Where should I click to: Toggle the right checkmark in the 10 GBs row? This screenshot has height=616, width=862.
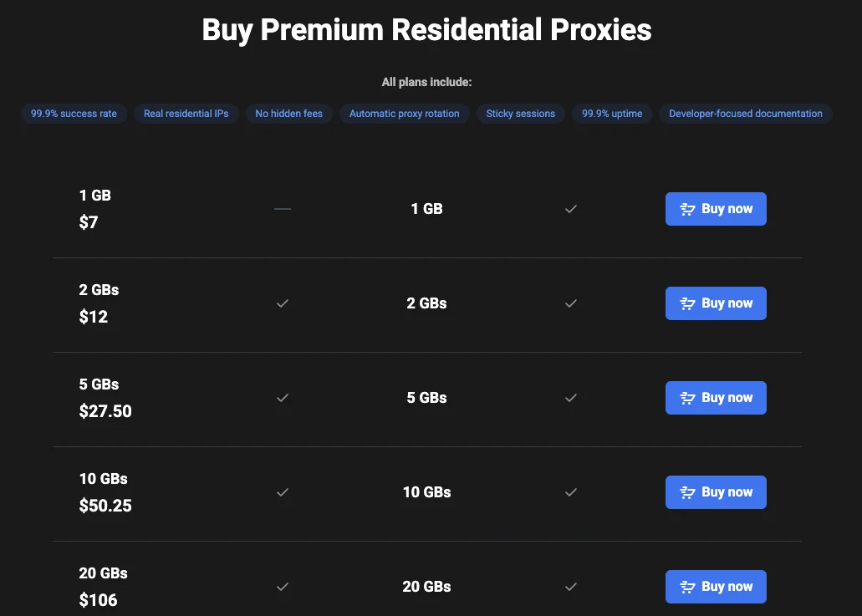click(x=571, y=492)
